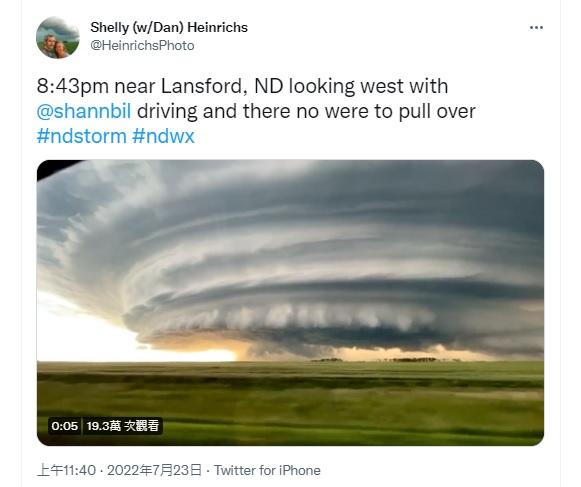Click the green field in video frame
This screenshot has width=581, height=487.
coord(290,400)
